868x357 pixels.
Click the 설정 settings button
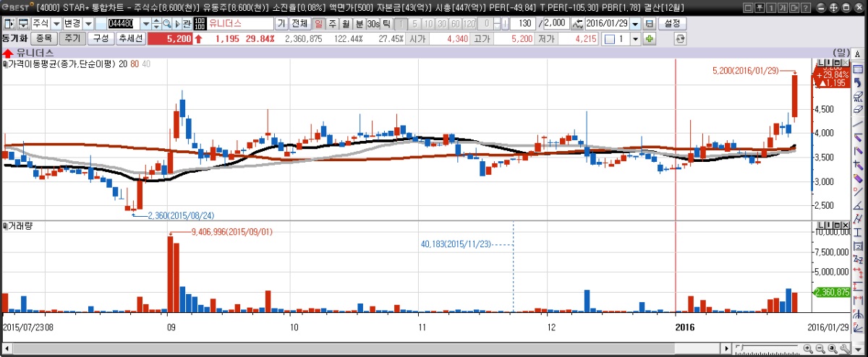pyautogui.click(x=672, y=24)
